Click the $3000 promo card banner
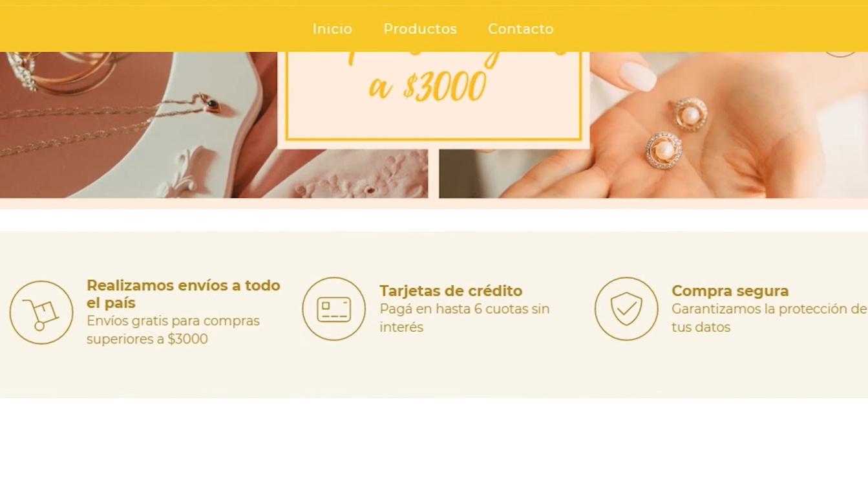Screen dimensions: 868x489 (433, 98)
